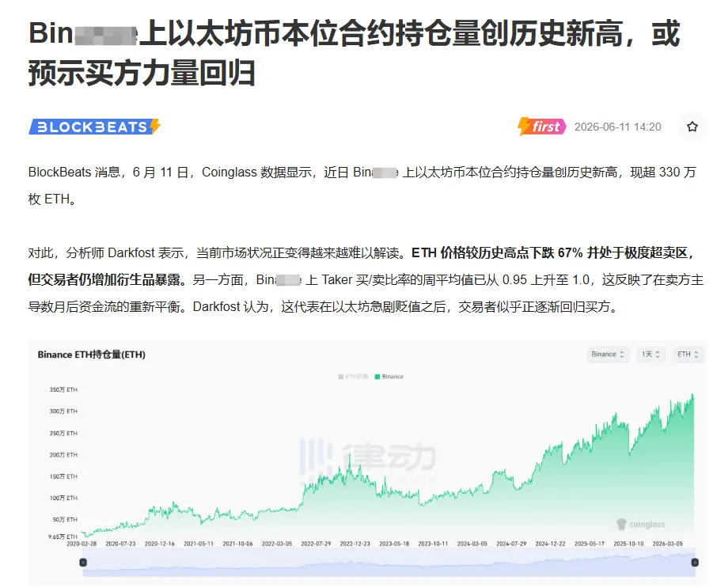The width and height of the screenshot is (717, 588).
Task: Toggle the ETH价格 legend series
Action: (353, 377)
